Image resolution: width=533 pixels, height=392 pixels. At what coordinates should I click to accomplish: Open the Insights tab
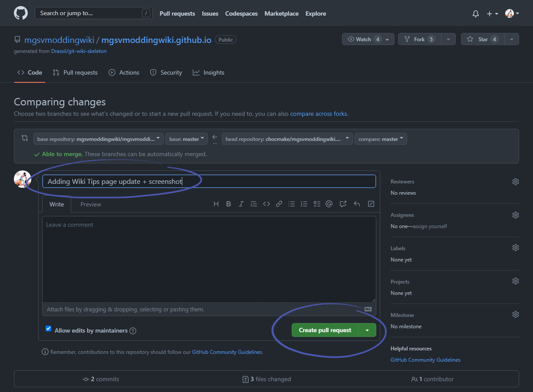(209, 72)
